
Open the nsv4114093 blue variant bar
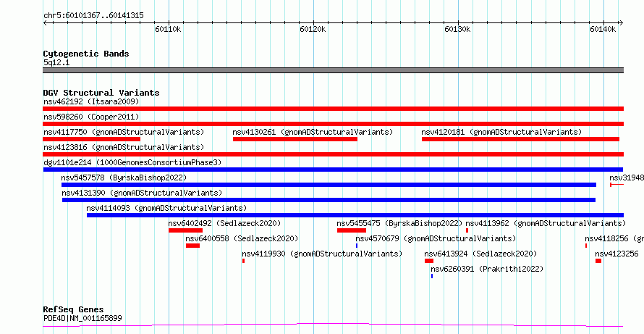pos(355,215)
